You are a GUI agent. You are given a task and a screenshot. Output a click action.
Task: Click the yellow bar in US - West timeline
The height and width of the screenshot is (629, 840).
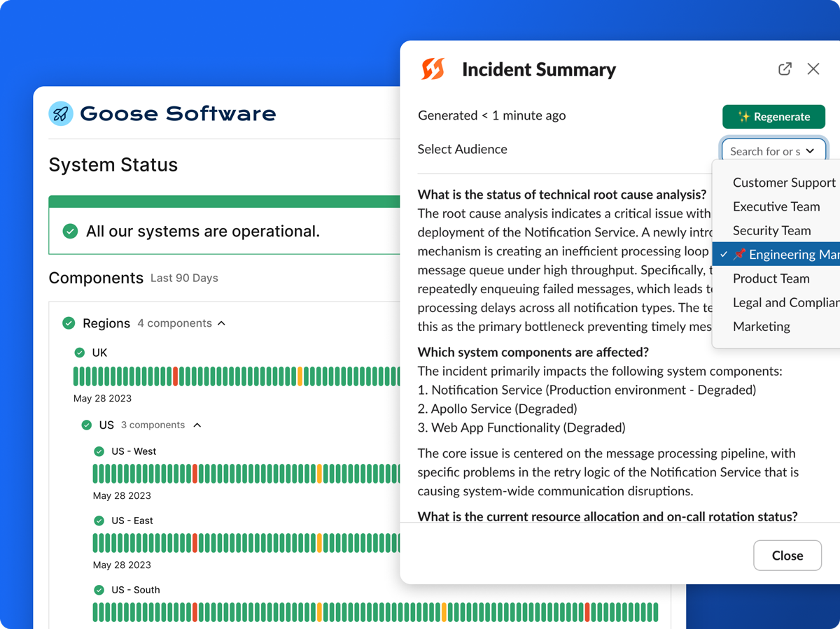pyautogui.click(x=320, y=474)
